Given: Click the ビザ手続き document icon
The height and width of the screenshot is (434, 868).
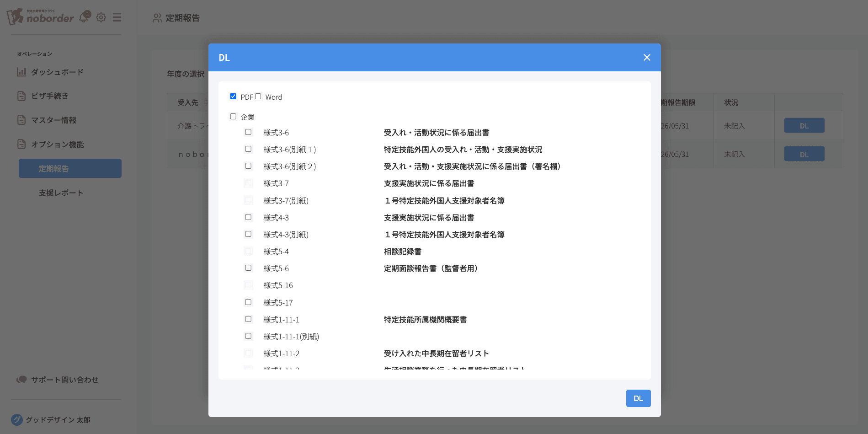Looking at the screenshot, I should [21, 96].
